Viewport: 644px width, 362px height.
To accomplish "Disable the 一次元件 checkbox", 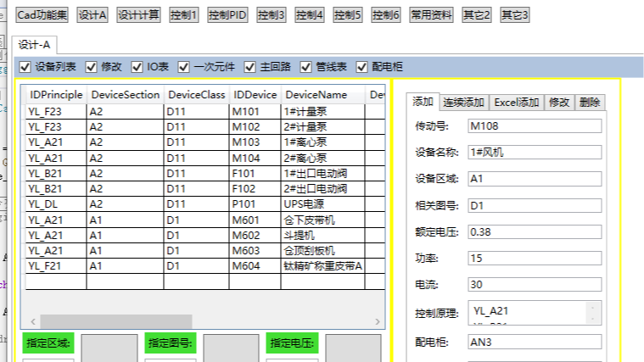I will pos(183,67).
